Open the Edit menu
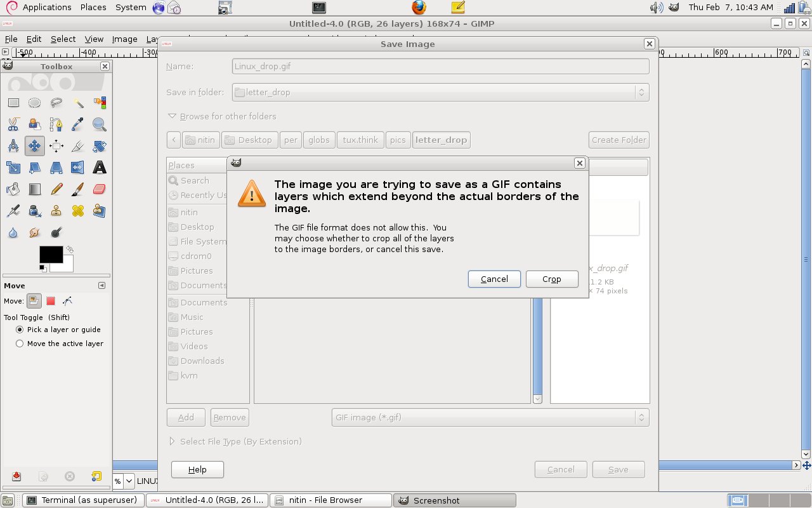812x508 pixels. (x=34, y=39)
